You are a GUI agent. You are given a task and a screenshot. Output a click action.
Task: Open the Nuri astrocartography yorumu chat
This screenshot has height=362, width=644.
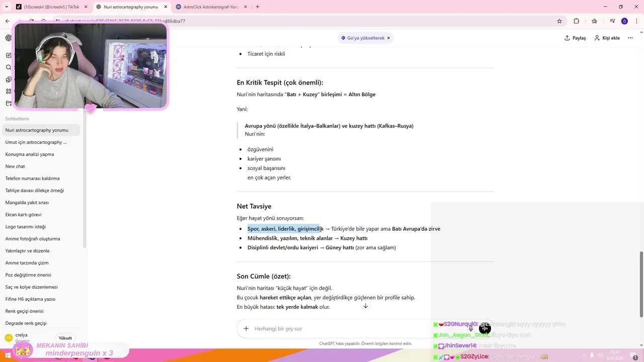(41, 130)
